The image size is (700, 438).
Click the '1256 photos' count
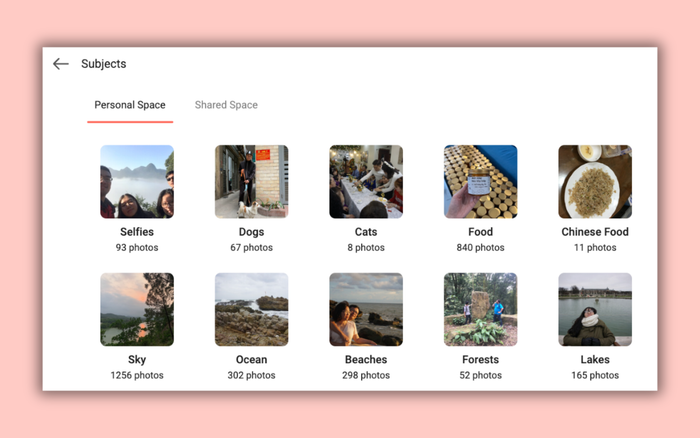click(x=137, y=375)
